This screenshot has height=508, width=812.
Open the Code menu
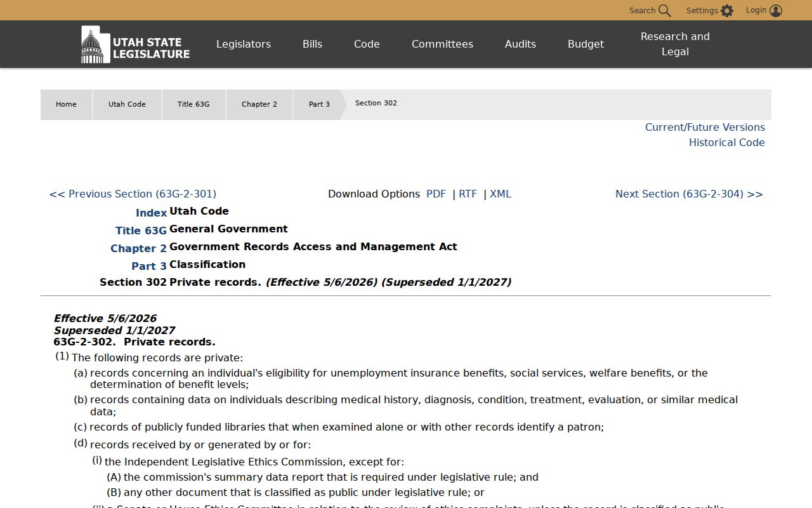pos(367,44)
